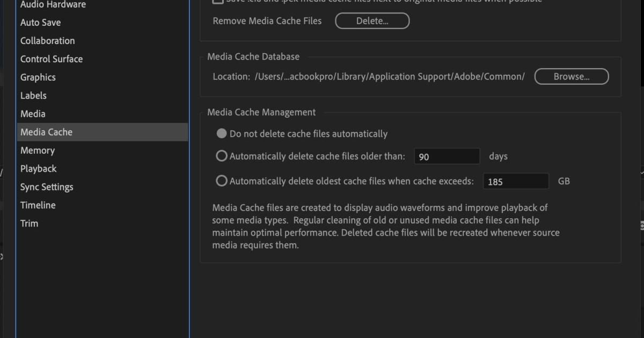Open Audio Hardware preferences
The image size is (644, 338).
(53, 5)
